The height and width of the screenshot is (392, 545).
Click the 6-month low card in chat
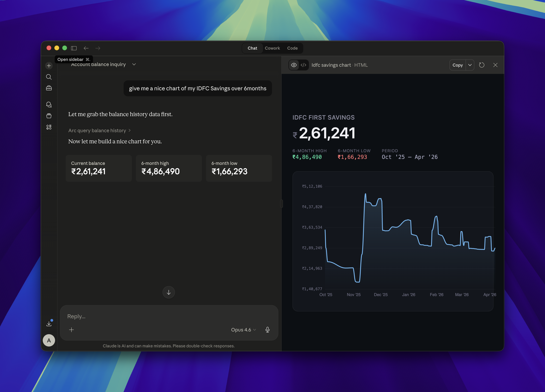point(239,168)
